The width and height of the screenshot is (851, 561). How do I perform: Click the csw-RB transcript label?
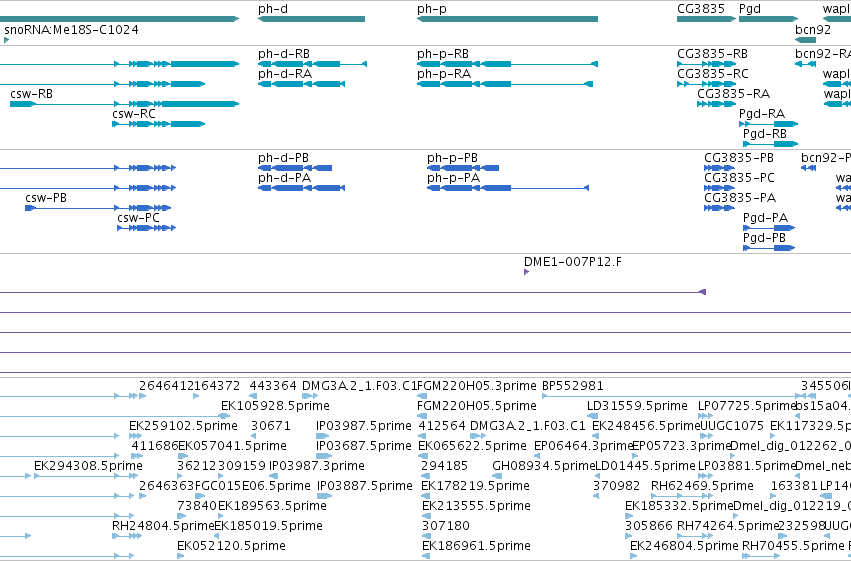[31, 94]
